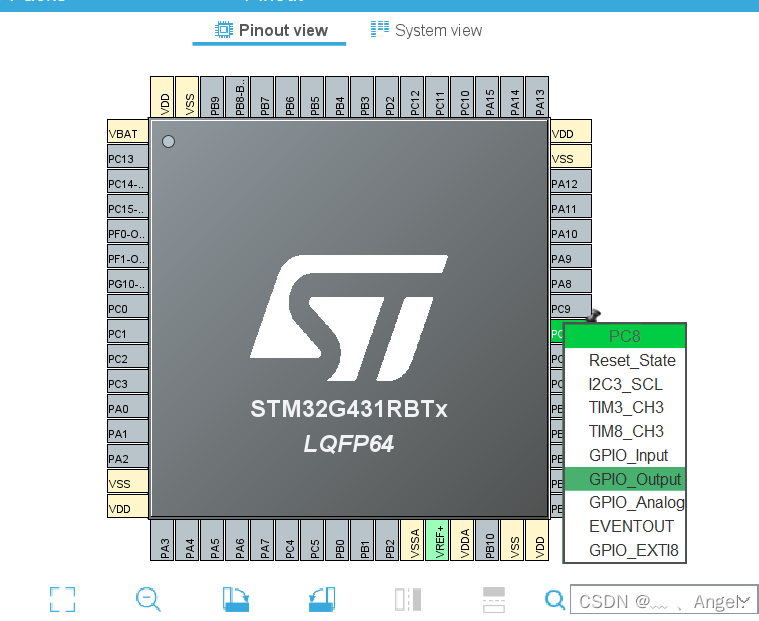Select pin PA12 on the right side
Screen dimensions: 759x621
point(571,181)
